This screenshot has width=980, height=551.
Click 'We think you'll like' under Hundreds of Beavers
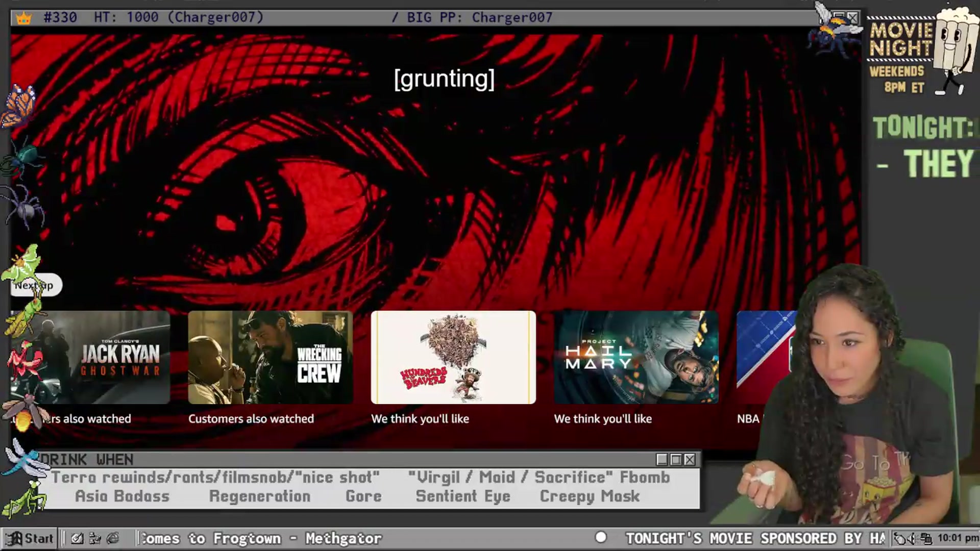(420, 419)
